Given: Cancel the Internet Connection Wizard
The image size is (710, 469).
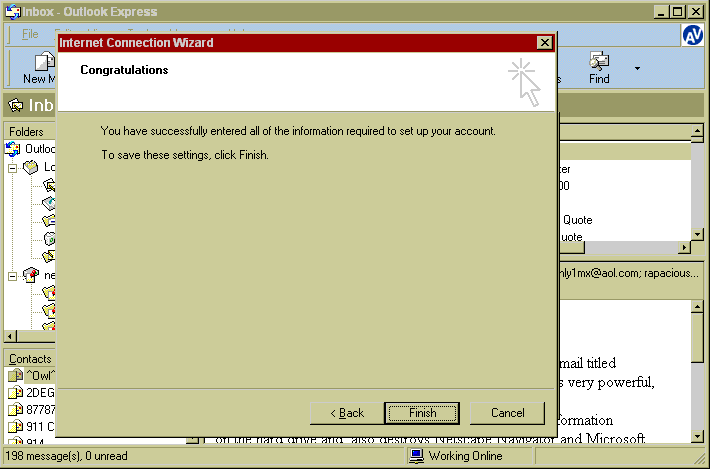Looking at the screenshot, I should pyautogui.click(x=507, y=413).
